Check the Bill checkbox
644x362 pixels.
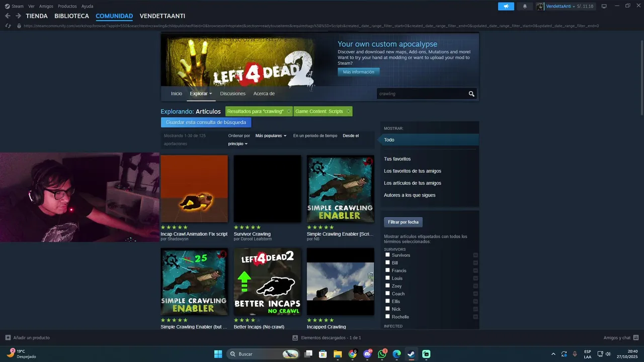(x=387, y=262)
